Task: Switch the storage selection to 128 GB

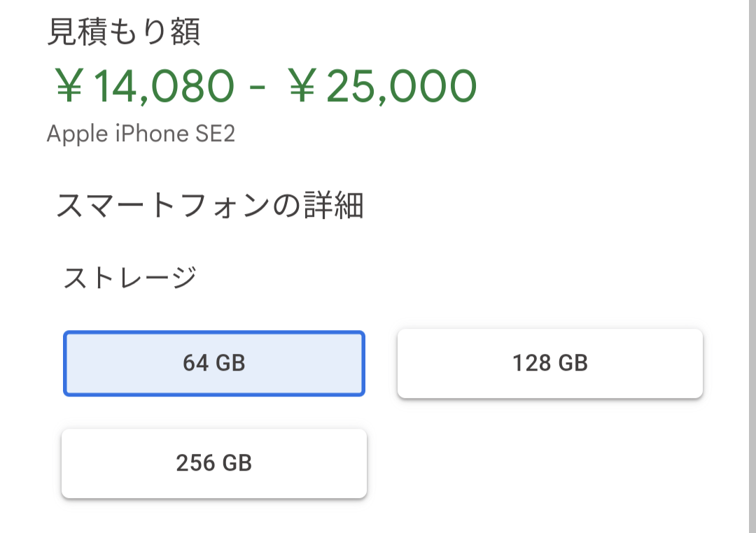Action: (x=549, y=363)
